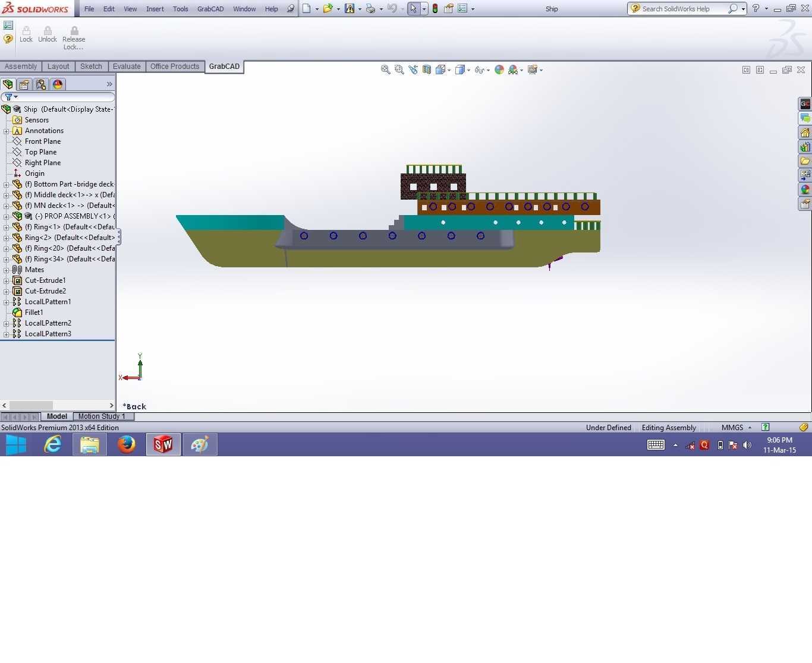812x663 pixels.
Task: Open the Design Library task pane tab
Action: [x=805, y=147]
